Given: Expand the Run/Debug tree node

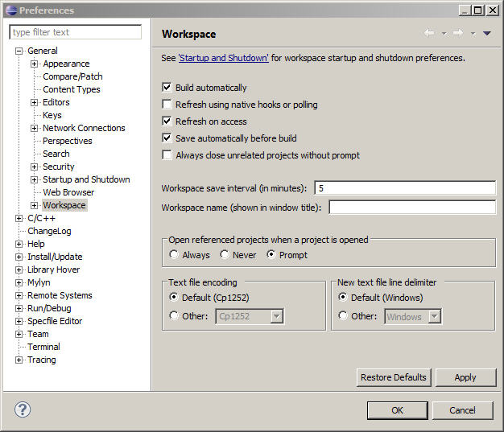Looking at the screenshot, I should [19, 308].
